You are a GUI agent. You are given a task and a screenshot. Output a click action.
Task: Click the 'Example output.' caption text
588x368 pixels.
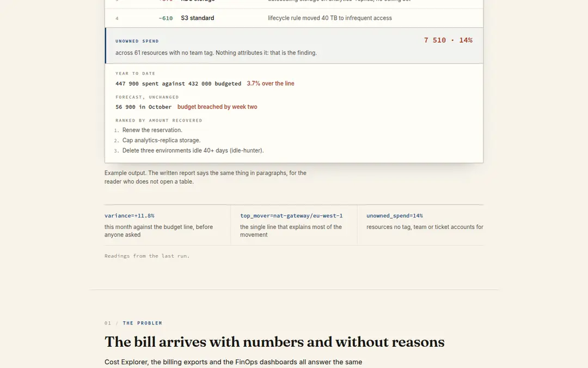tap(205, 177)
